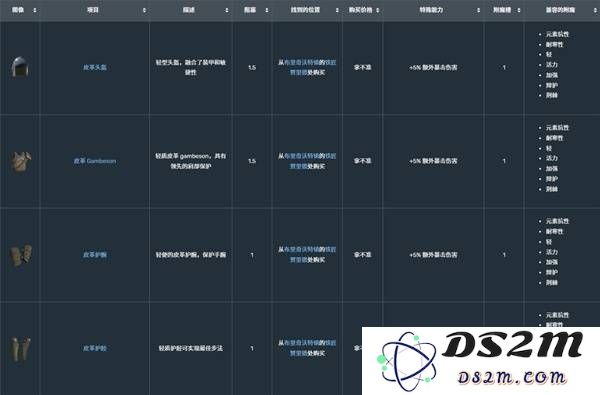This screenshot has height=395, width=600.
Task: Open the 皮革护胫 item link
Action: tap(95, 348)
